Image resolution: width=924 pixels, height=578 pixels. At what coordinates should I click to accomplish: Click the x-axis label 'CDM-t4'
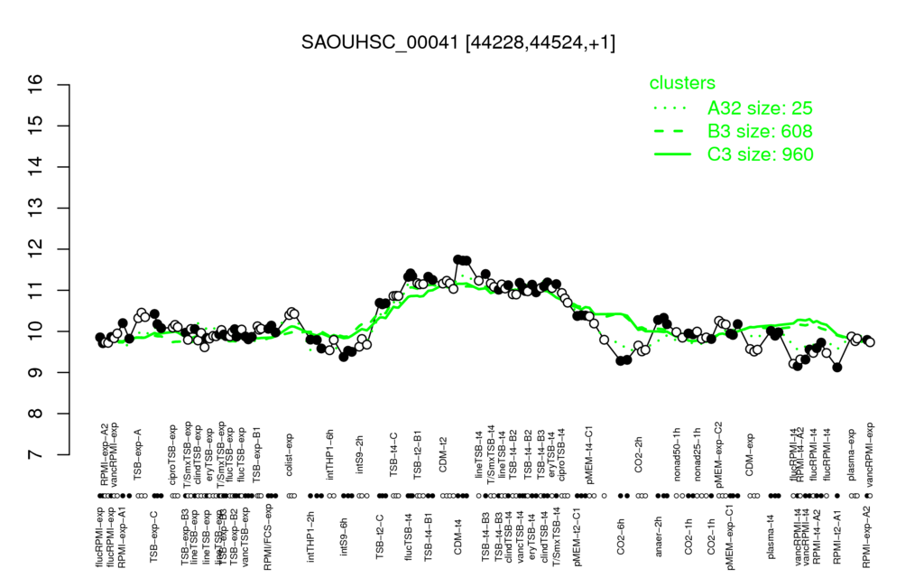(457, 537)
